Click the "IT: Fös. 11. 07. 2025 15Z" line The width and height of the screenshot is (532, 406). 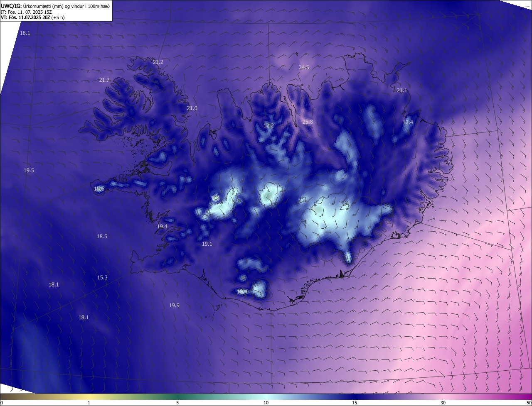click(x=26, y=12)
